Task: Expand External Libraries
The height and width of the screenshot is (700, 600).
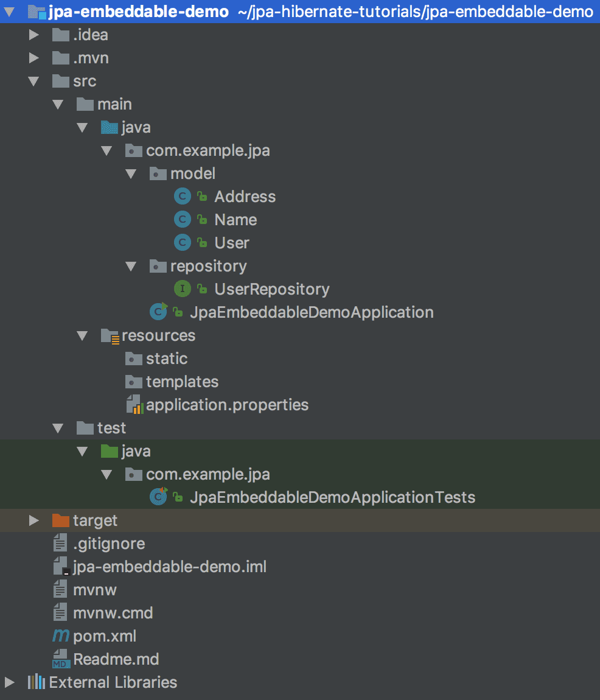Action: (9, 682)
